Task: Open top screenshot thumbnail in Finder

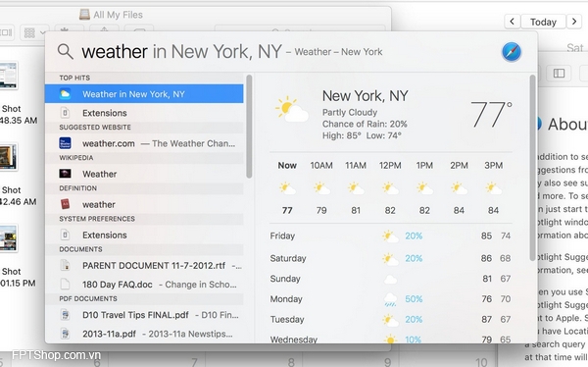Action: (8, 76)
